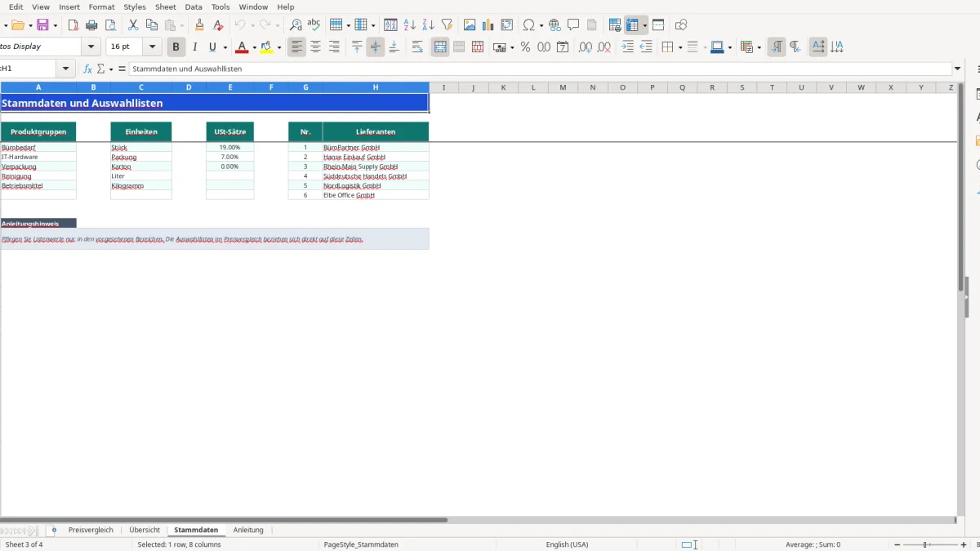This screenshot has height=551, width=980.
Task: Click PageStyle_Stammdaten in status bar
Action: click(x=361, y=544)
